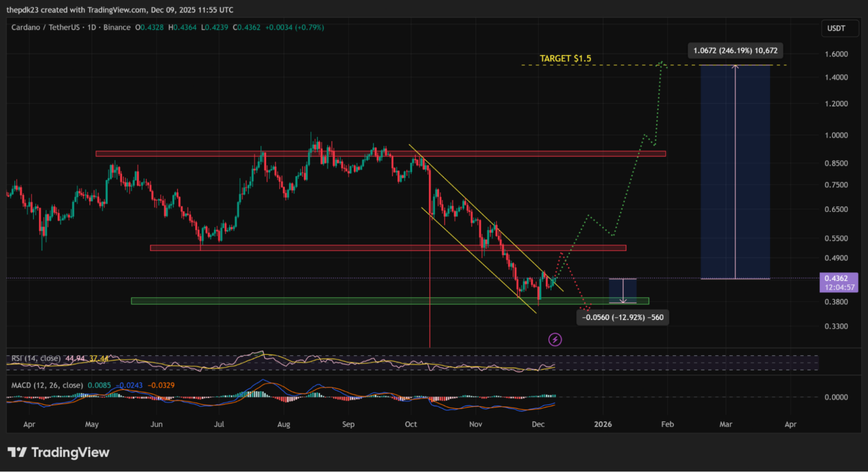Click the 1.0672 (246.19%) measurement tooltip

tap(735, 50)
